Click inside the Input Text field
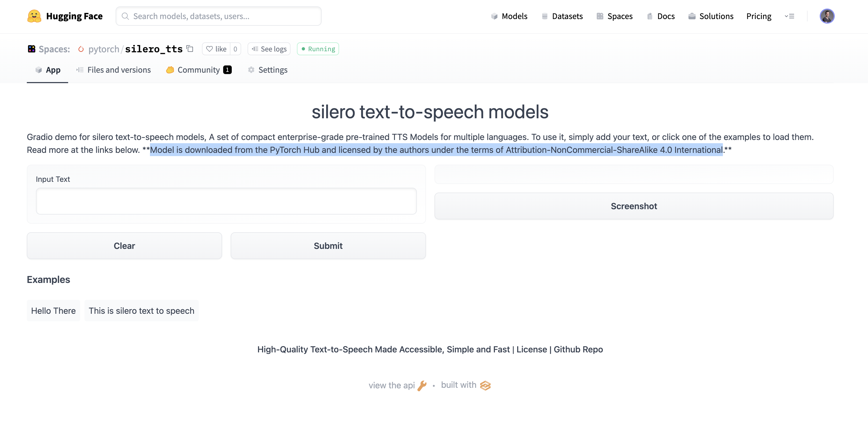This screenshot has height=435, width=868. (226, 201)
